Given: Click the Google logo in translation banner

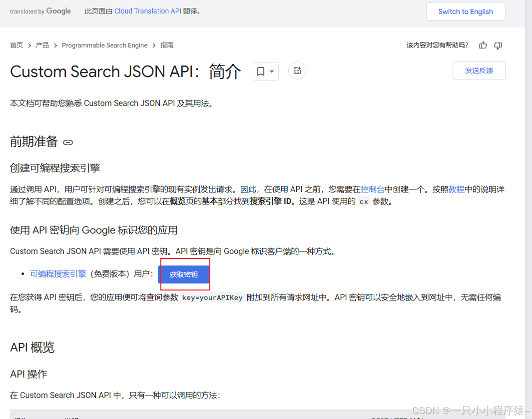Looking at the screenshot, I should point(58,11).
